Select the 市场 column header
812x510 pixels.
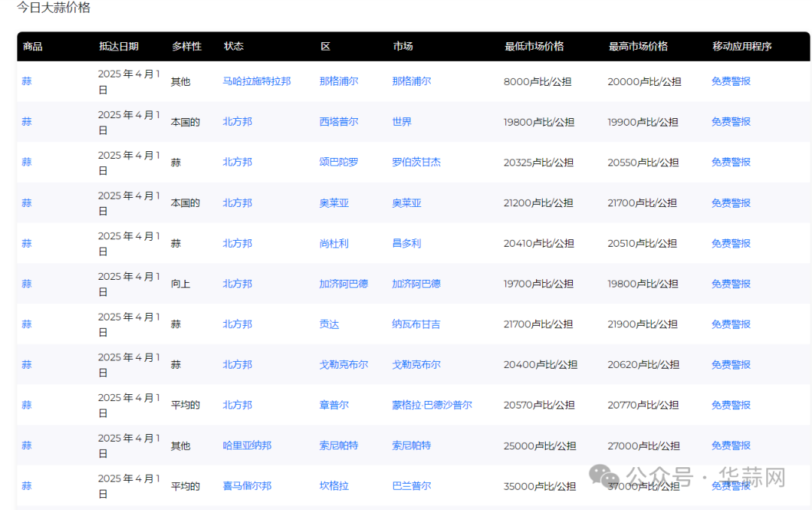pos(403,47)
